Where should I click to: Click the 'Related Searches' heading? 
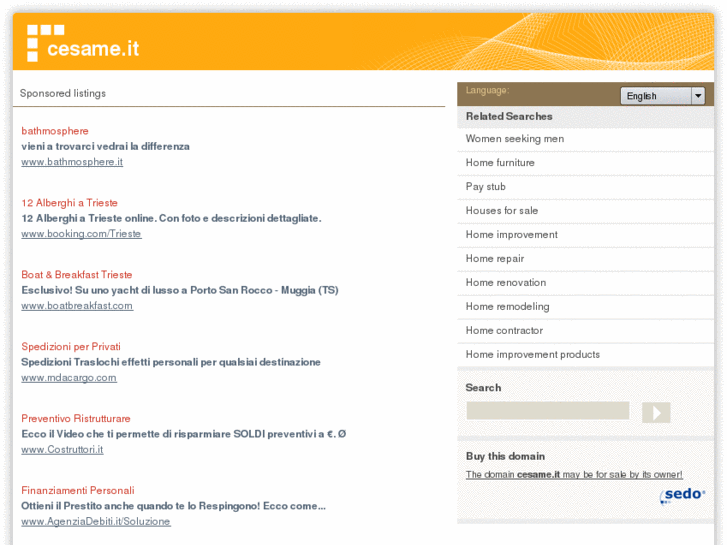coord(509,116)
